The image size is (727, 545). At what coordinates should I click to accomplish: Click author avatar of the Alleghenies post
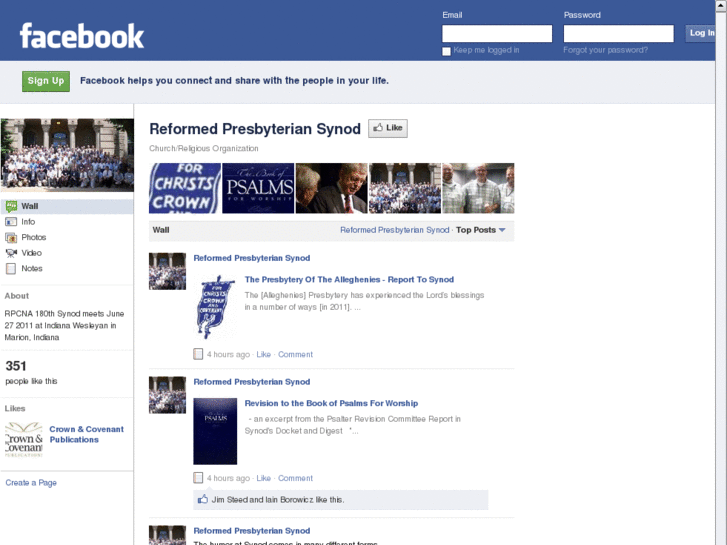tap(167, 271)
